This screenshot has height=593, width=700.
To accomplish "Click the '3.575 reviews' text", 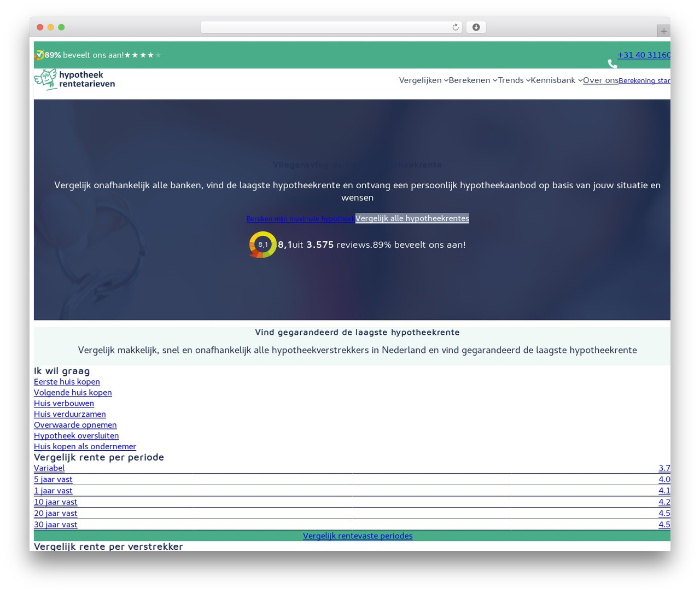I will point(338,245).
